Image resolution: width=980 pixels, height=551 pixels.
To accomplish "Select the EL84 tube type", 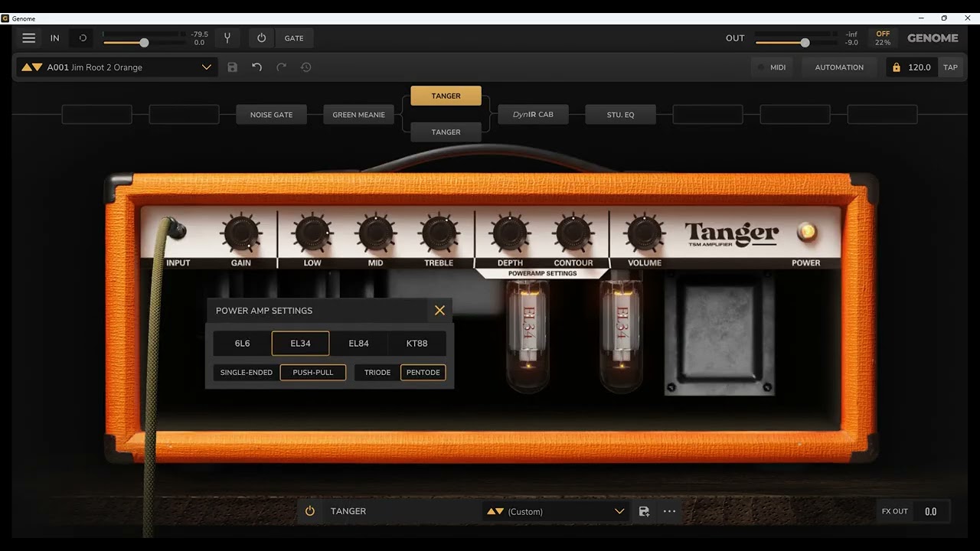I will pyautogui.click(x=358, y=344).
